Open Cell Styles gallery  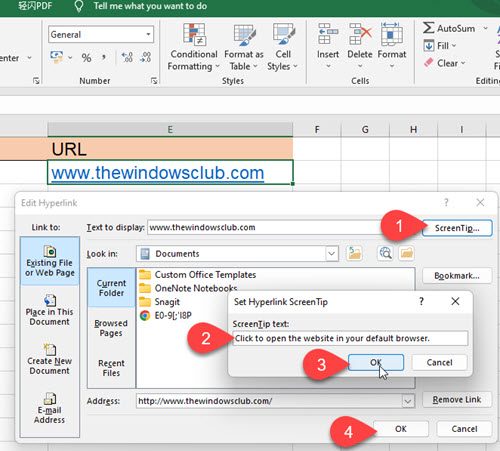[x=282, y=47]
